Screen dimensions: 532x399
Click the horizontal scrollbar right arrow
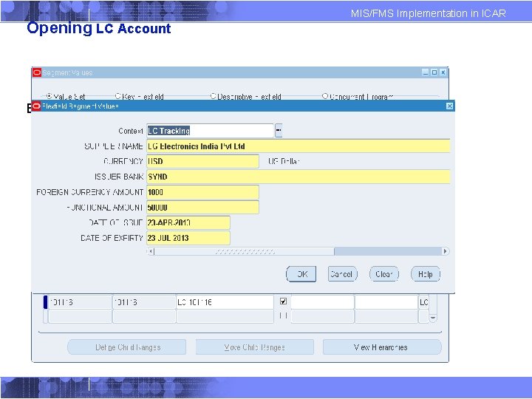[x=445, y=251]
